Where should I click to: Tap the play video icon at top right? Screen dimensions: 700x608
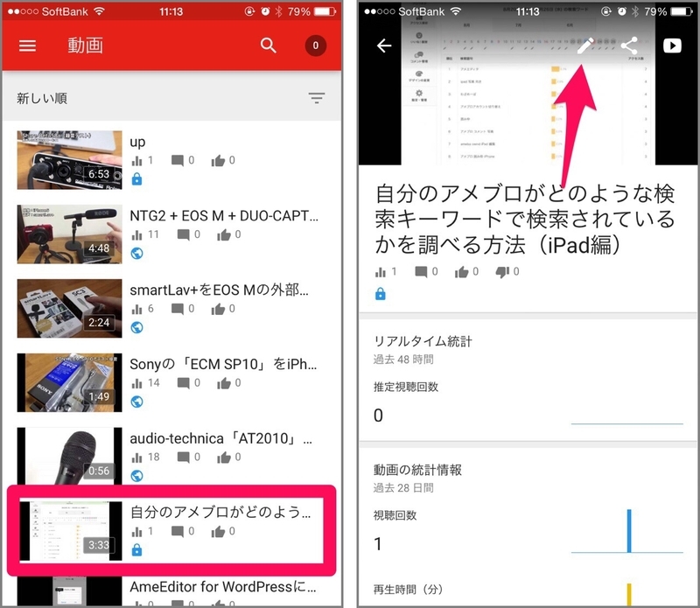coord(672,45)
